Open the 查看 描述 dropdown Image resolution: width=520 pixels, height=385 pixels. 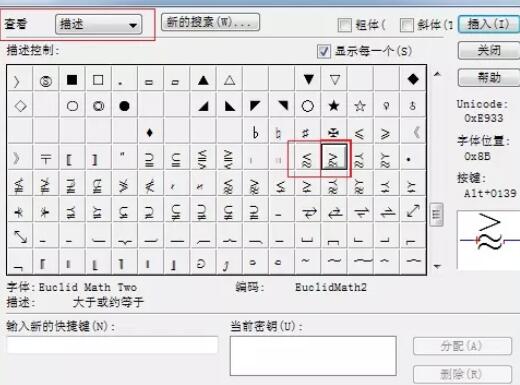[x=99, y=24]
